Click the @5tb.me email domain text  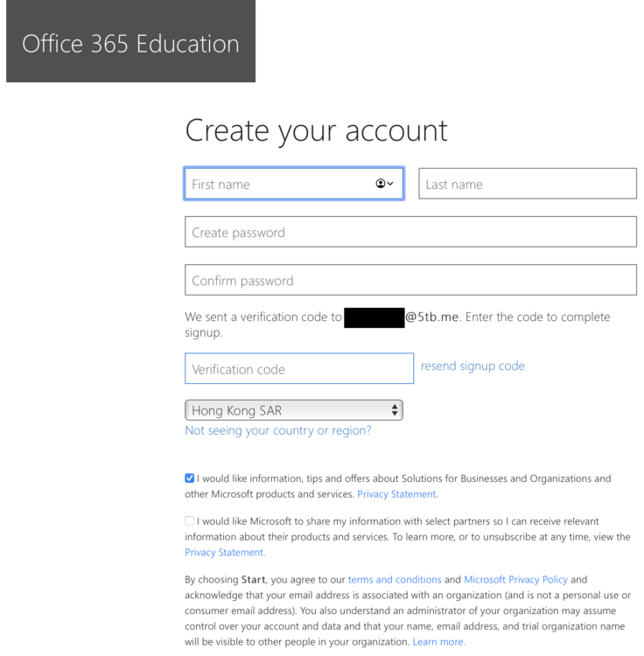click(432, 317)
